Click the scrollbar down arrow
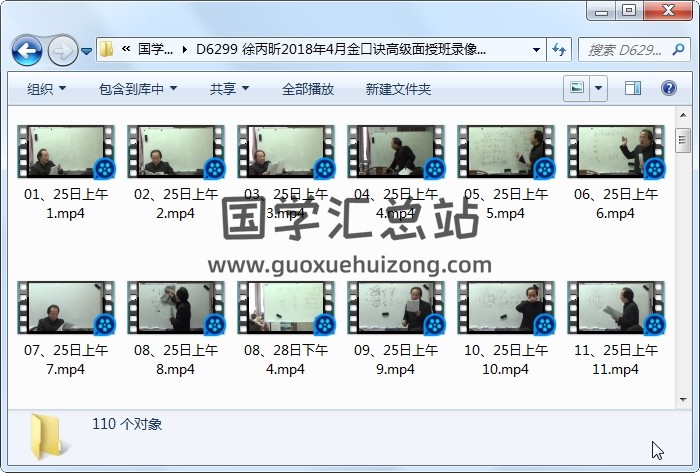The height and width of the screenshot is (473, 700). [x=683, y=400]
